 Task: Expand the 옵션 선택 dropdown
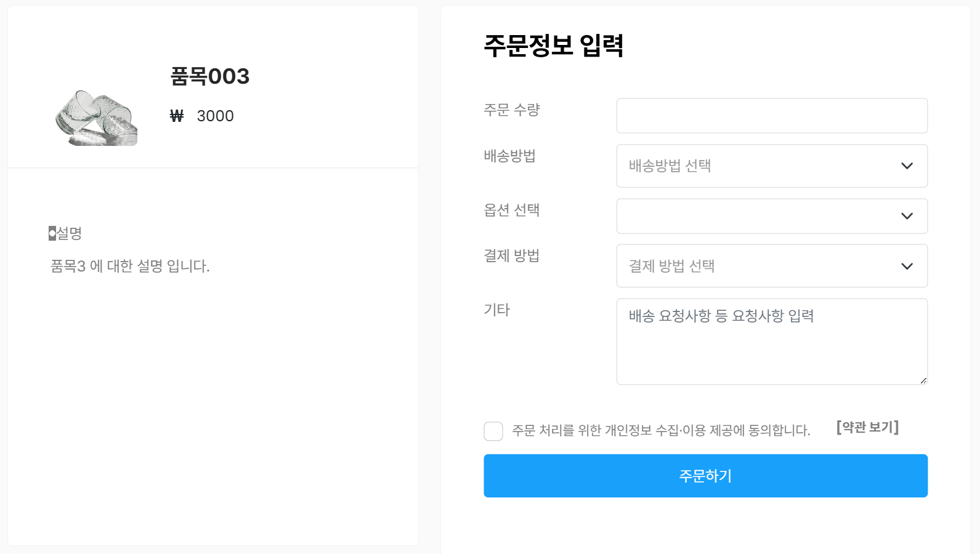(771, 215)
